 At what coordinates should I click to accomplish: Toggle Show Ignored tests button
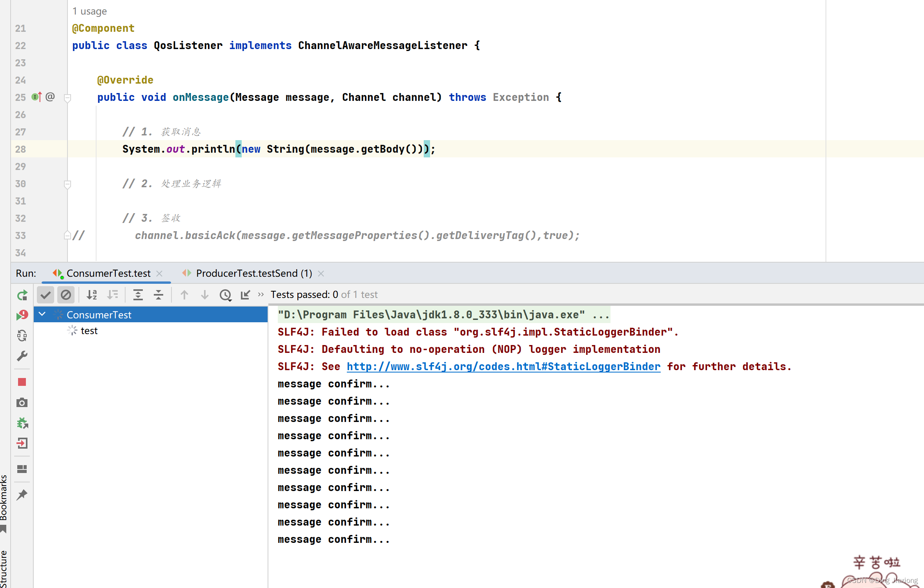(x=66, y=295)
